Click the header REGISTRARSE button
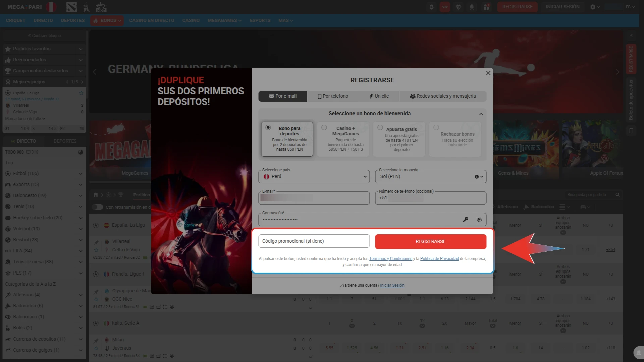 pyautogui.click(x=517, y=7)
